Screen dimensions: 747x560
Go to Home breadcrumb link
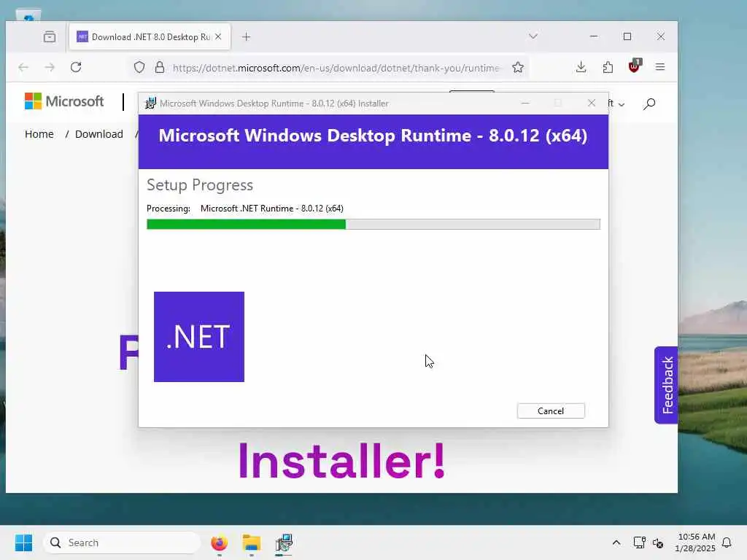click(x=39, y=134)
